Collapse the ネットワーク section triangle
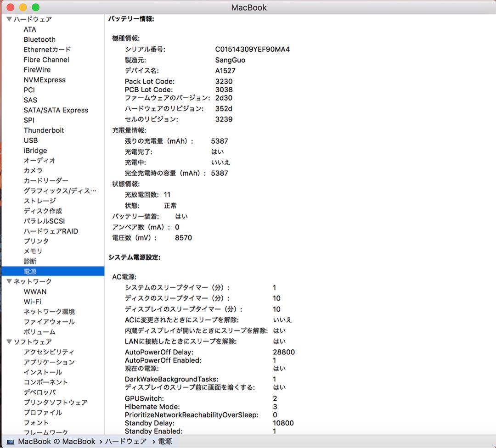 [8, 281]
